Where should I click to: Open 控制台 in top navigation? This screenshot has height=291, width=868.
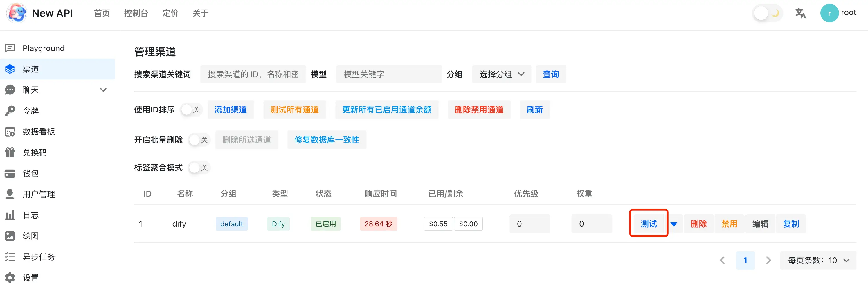[x=136, y=13]
